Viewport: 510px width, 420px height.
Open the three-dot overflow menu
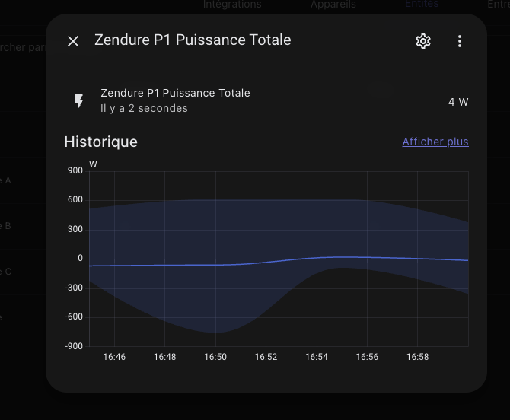click(460, 41)
